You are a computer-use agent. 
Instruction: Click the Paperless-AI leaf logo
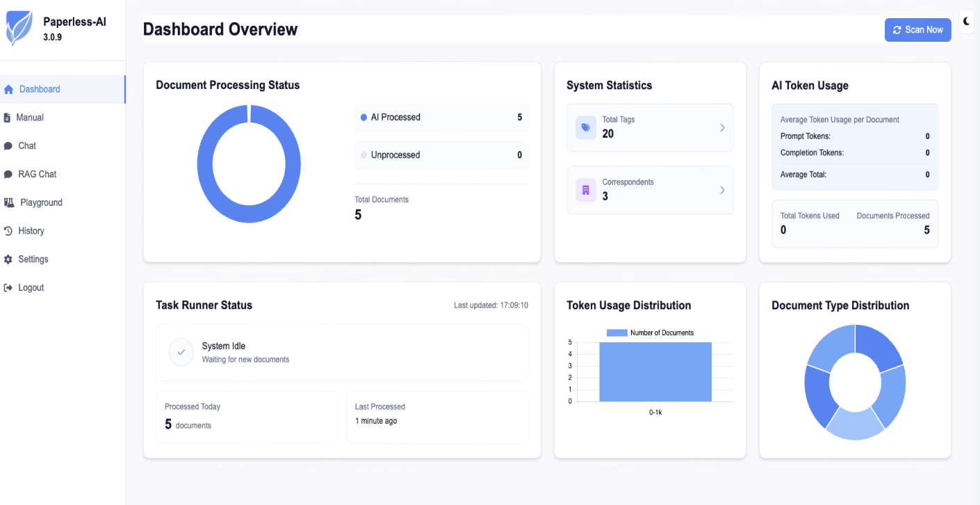point(19,29)
